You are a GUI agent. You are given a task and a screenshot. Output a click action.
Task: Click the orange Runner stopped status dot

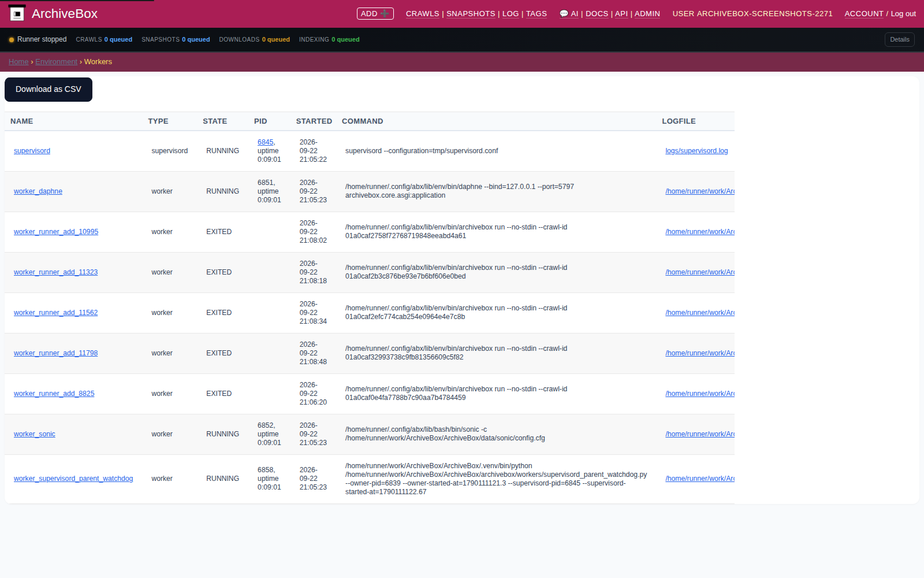[12, 40]
